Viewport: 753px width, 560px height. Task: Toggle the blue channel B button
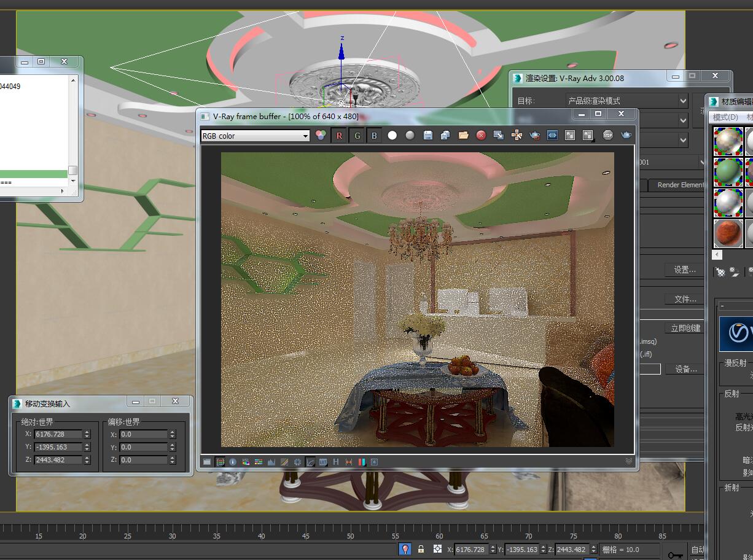374,136
